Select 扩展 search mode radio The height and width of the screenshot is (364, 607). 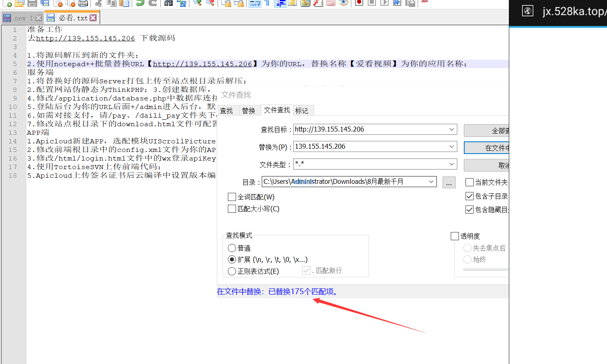pyautogui.click(x=232, y=259)
